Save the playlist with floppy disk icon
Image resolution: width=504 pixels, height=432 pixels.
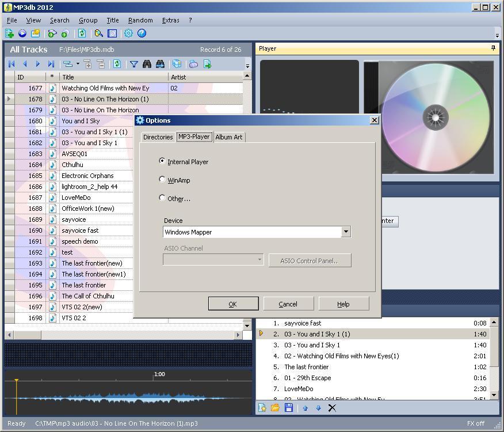(x=289, y=408)
